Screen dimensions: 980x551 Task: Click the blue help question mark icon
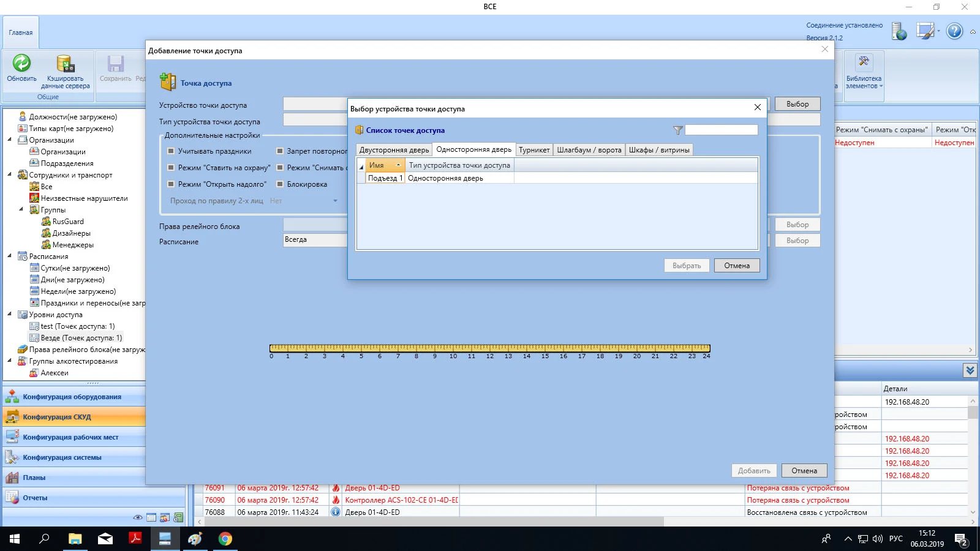(954, 31)
